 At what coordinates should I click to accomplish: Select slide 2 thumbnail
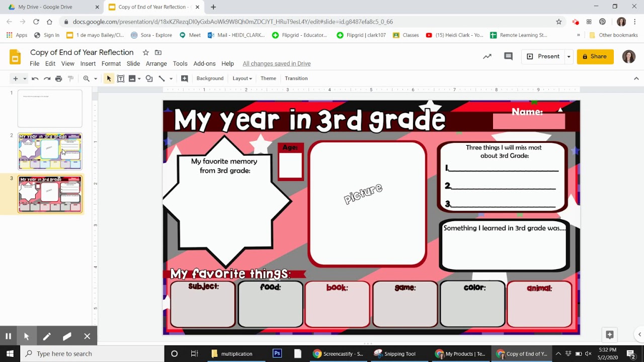(x=50, y=151)
